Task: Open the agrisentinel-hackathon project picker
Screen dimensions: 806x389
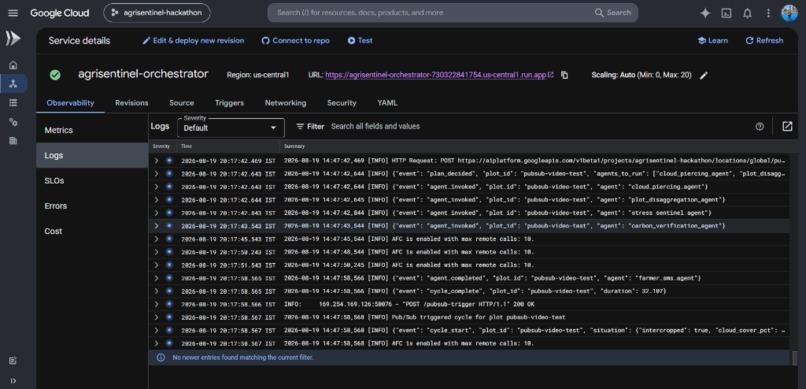Action: 157,13
